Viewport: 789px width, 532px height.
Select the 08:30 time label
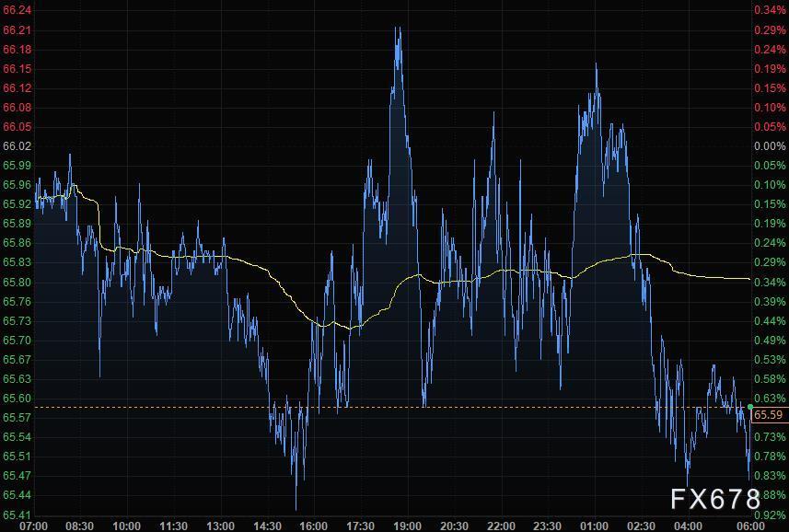click(79, 526)
